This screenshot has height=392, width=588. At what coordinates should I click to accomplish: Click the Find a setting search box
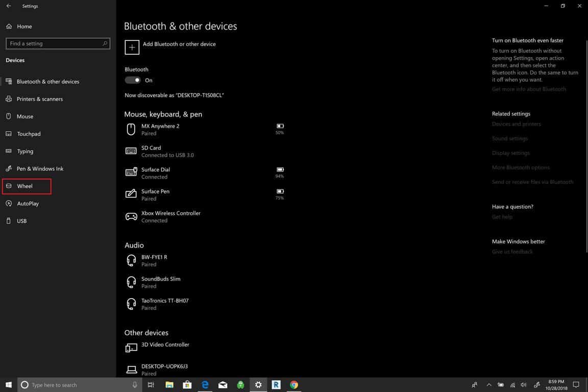(58, 43)
